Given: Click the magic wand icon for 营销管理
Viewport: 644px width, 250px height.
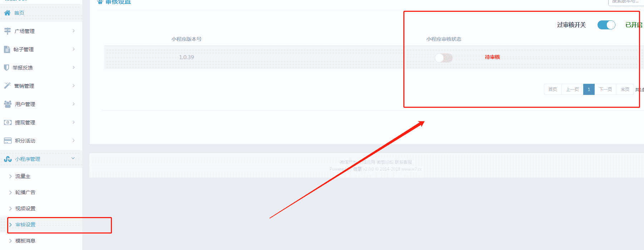Looking at the screenshot, I should [7, 86].
